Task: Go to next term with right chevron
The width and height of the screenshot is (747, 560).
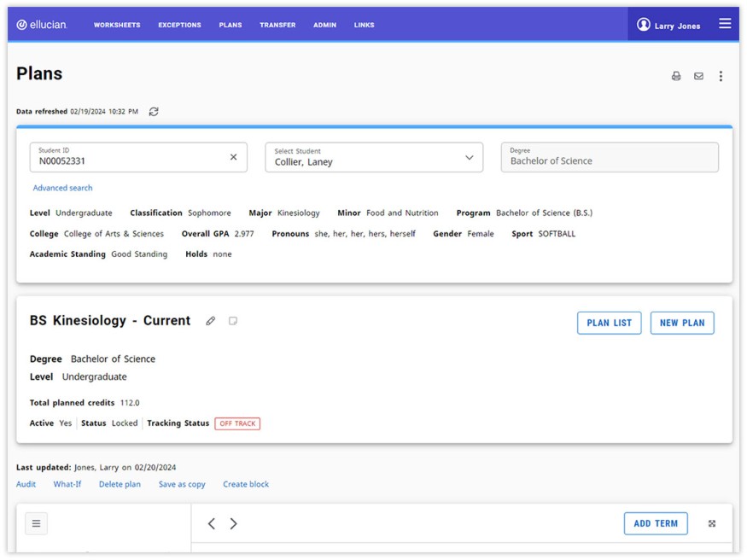Action: coord(233,523)
